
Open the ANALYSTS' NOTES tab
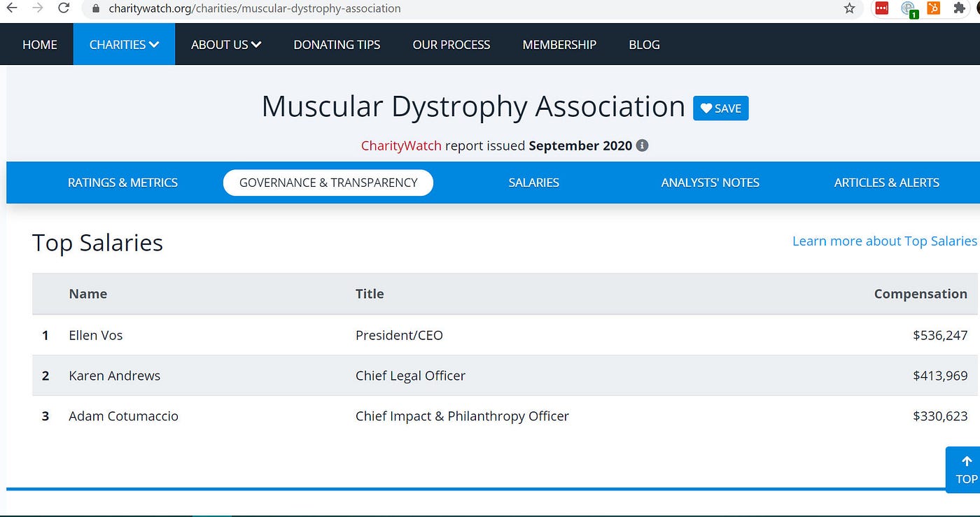pos(710,183)
